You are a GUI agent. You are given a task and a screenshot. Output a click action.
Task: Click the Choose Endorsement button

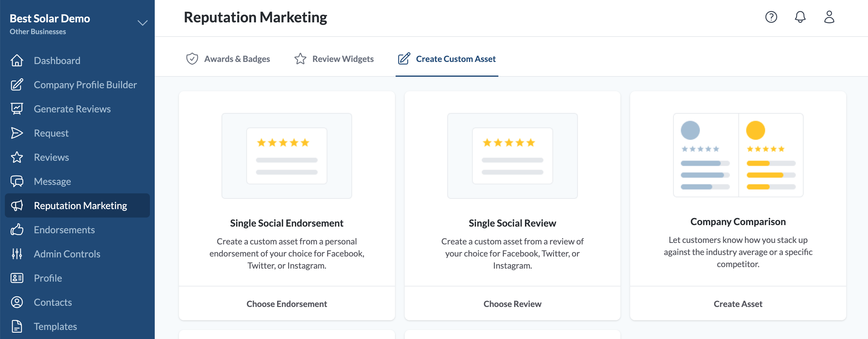coord(287,304)
